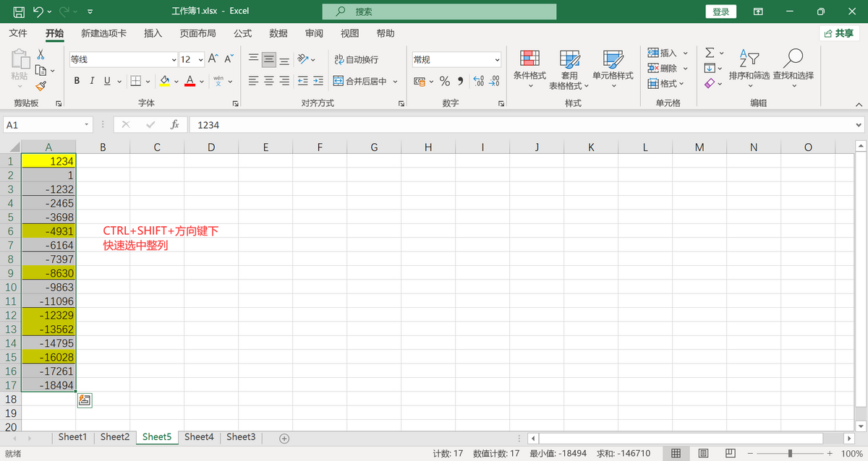Expand the formula bar
Screen dimensions: 868x461
[859, 125]
